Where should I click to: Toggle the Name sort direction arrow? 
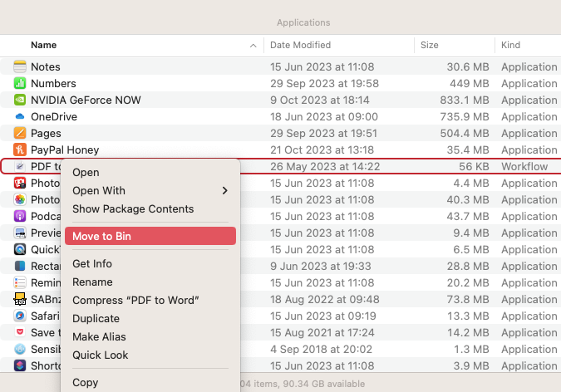click(x=253, y=46)
